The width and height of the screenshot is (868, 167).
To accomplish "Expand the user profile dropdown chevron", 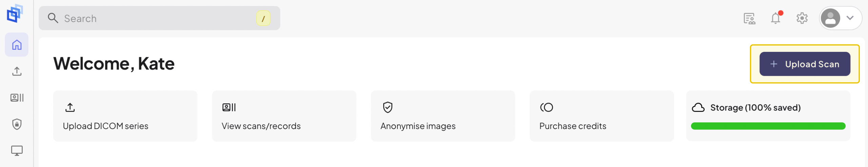I will click(x=850, y=18).
